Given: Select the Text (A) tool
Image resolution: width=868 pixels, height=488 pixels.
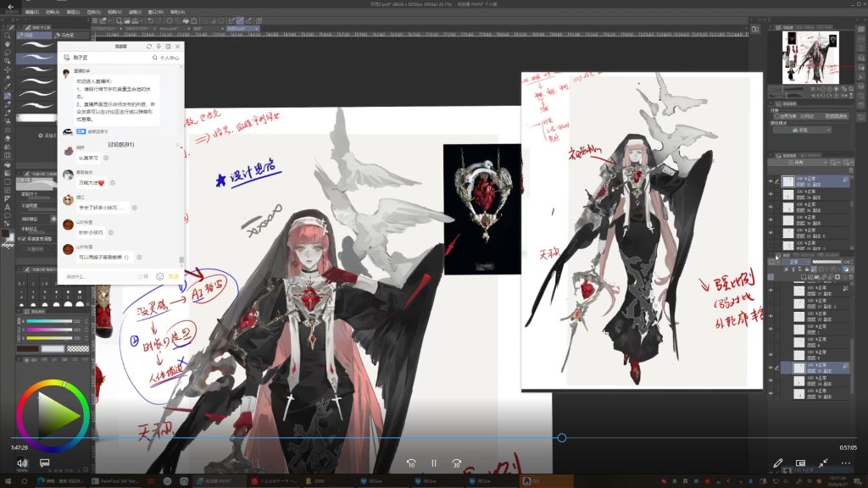Looking at the screenshot, I should point(7,207).
